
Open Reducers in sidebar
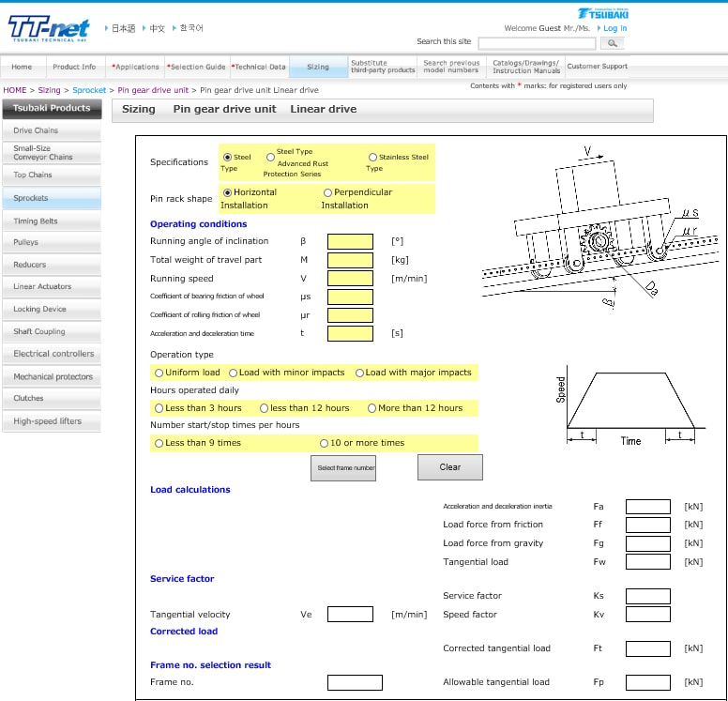52,265
